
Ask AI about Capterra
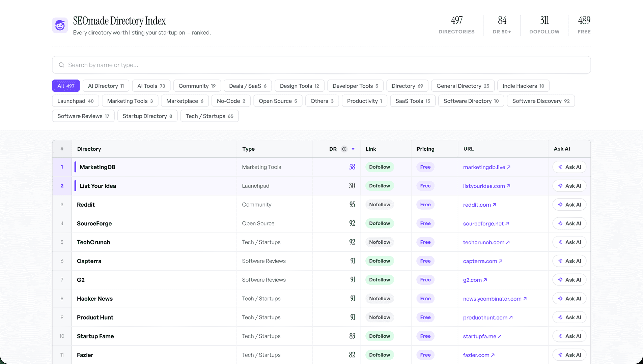tap(569, 261)
